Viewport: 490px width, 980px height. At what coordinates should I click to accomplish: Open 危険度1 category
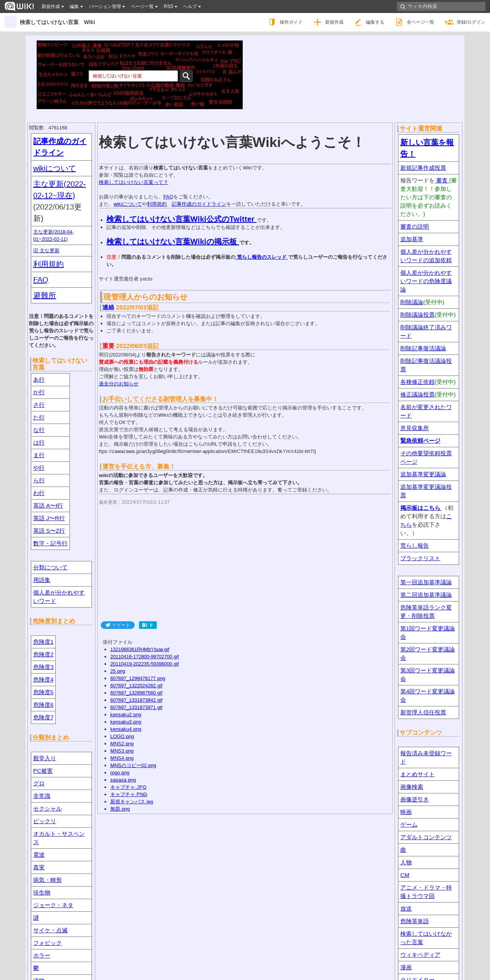tap(43, 642)
